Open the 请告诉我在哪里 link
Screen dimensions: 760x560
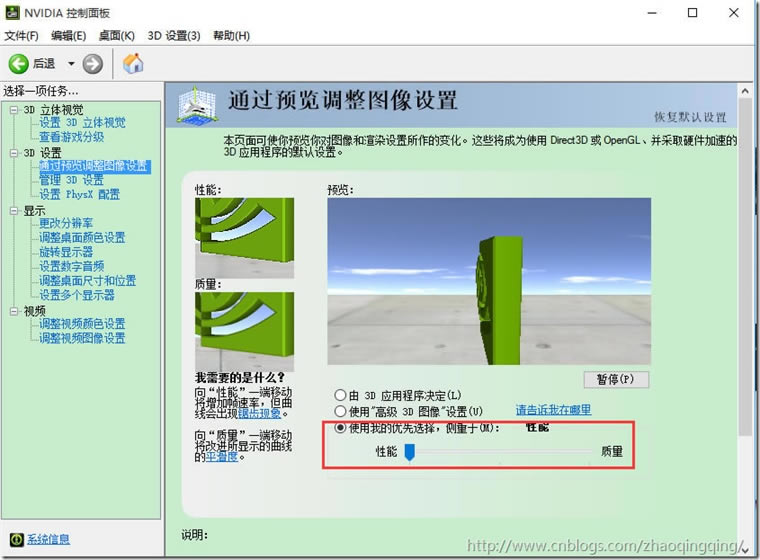pyautogui.click(x=554, y=410)
